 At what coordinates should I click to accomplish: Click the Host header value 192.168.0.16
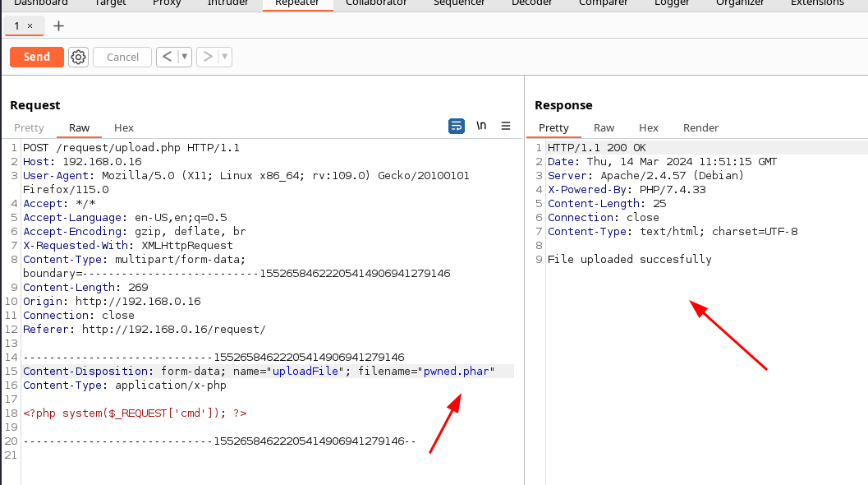[x=102, y=162]
